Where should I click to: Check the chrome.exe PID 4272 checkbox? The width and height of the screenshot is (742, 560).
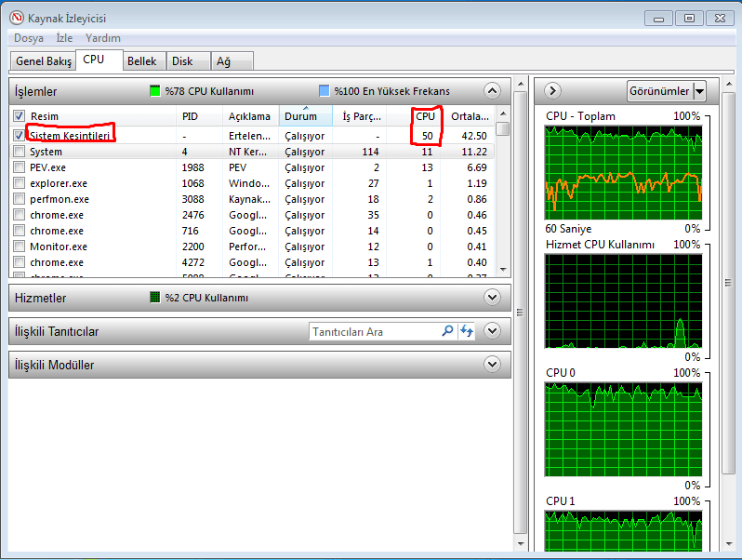click(19, 262)
